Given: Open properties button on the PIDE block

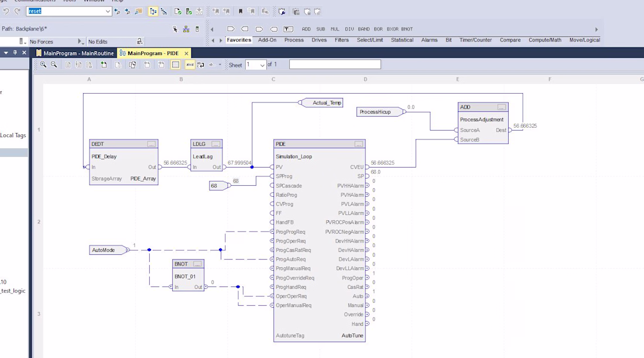Looking at the screenshot, I should [358, 144].
